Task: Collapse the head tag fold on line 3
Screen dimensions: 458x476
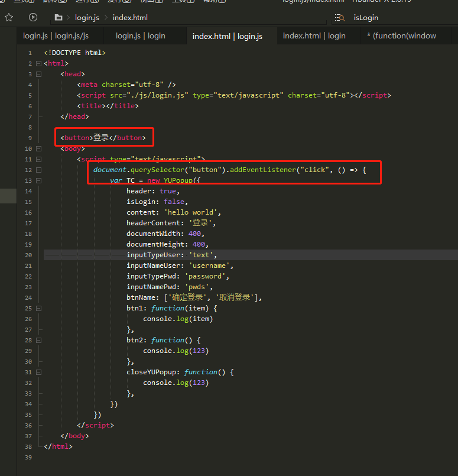Action: 38,74
